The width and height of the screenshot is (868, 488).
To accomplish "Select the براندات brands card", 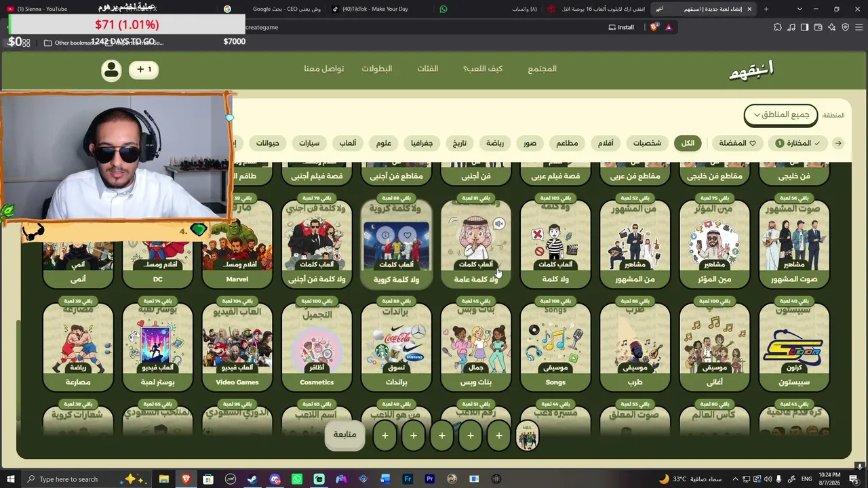I will point(396,347).
